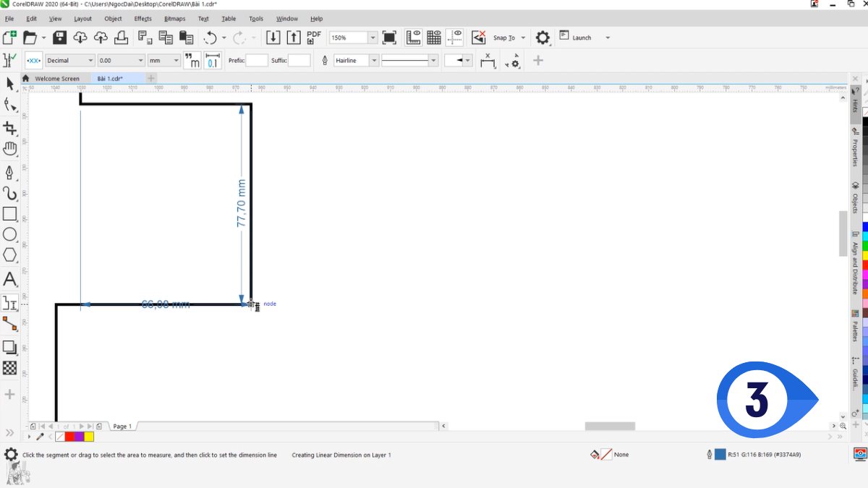Open the arrowhead selector dropdown
Viewport: 868px width, 488px height.
[468, 61]
